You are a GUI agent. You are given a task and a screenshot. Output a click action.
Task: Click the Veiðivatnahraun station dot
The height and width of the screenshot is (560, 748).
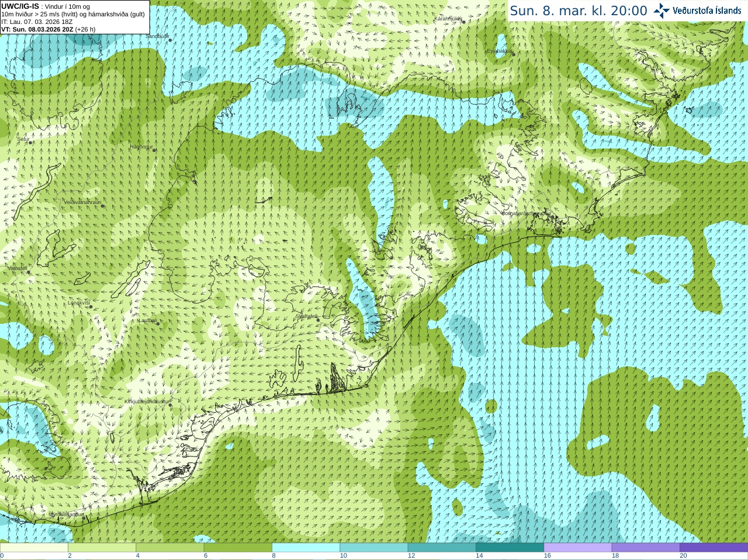pos(102,206)
